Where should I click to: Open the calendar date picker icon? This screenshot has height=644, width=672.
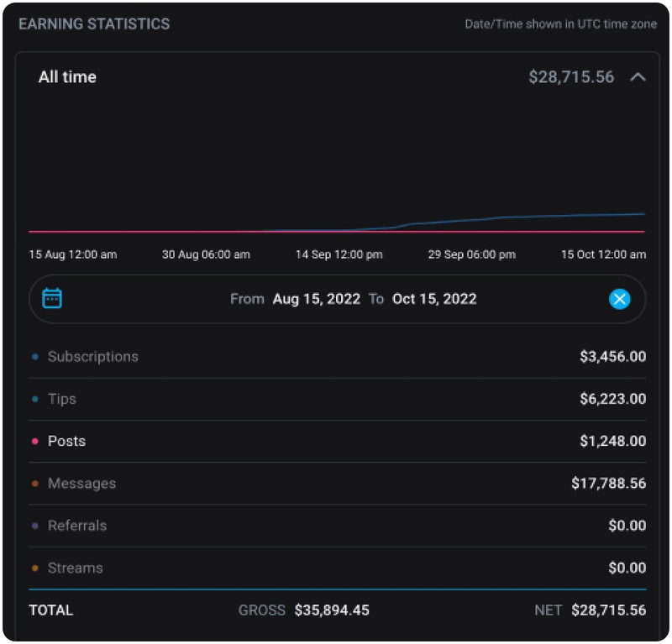coord(52,298)
